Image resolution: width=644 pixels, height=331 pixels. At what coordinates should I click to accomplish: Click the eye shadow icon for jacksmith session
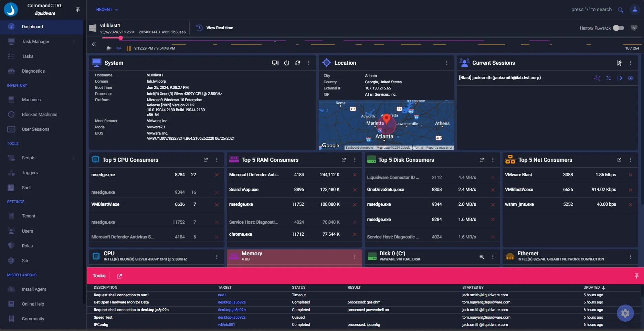pyautogui.click(x=631, y=78)
